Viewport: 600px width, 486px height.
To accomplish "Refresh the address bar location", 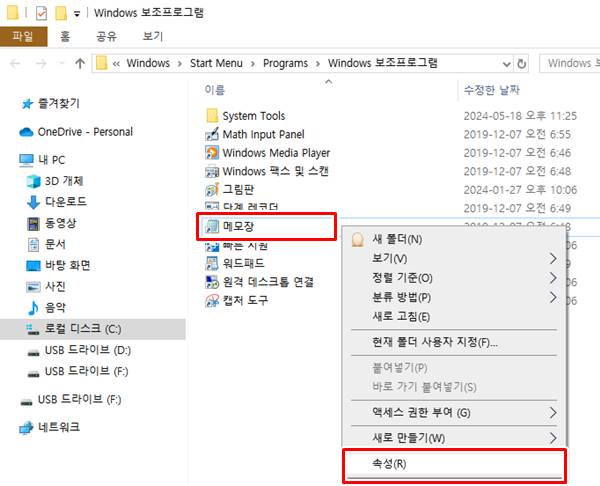I will pyautogui.click(x=521, y=64).
